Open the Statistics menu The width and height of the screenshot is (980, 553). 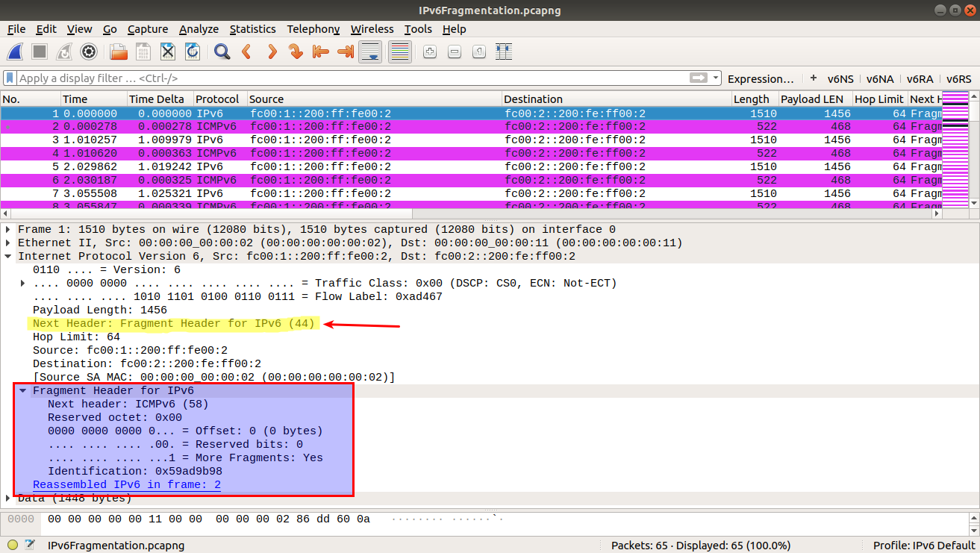pos(253,29)
